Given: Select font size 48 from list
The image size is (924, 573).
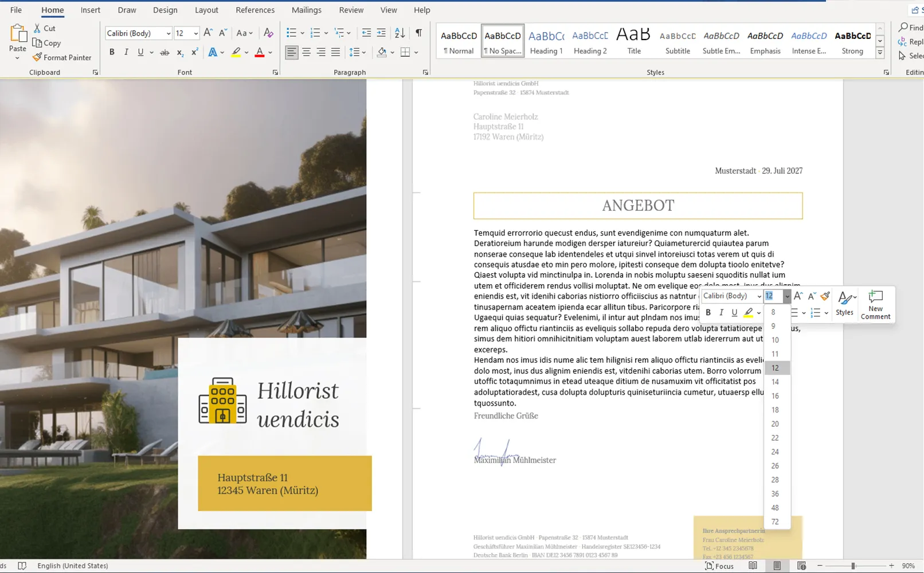Looking at the screenshot, I should tap(777, 508).
